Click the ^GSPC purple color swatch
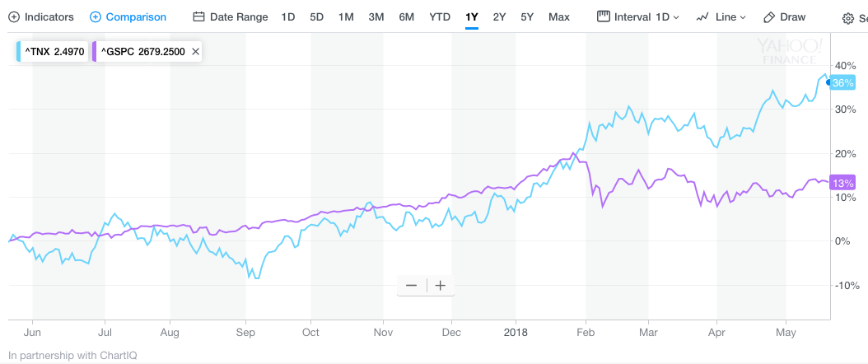 tap(96, 52)
